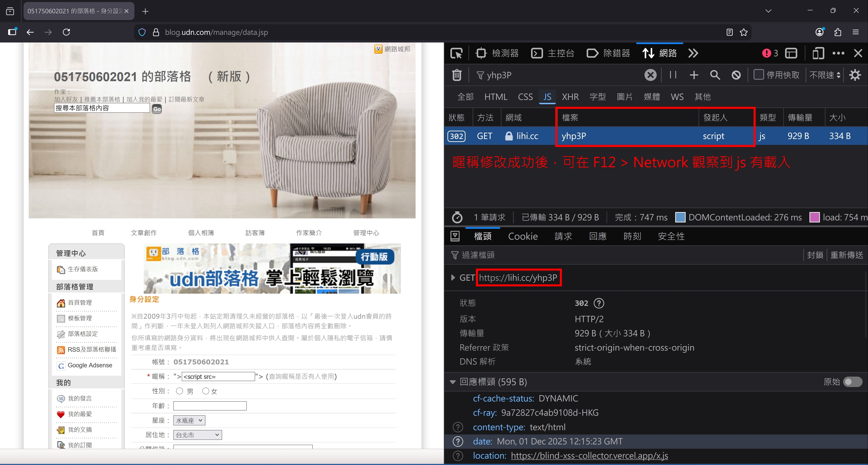868x465 pixels.
Task: Switch to the Console (主控台) panel
Action: pyautogui.click(x=553, y=53)
